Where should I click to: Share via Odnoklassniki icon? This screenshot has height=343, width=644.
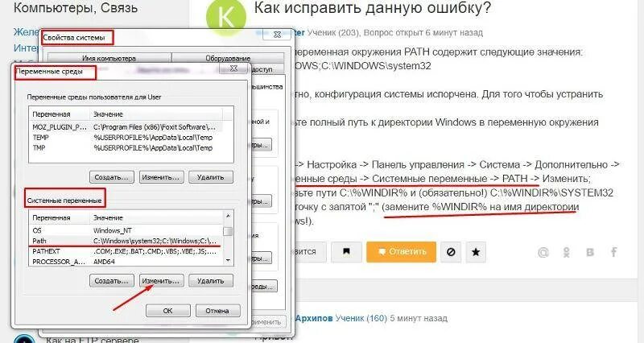tap(567, 252)
